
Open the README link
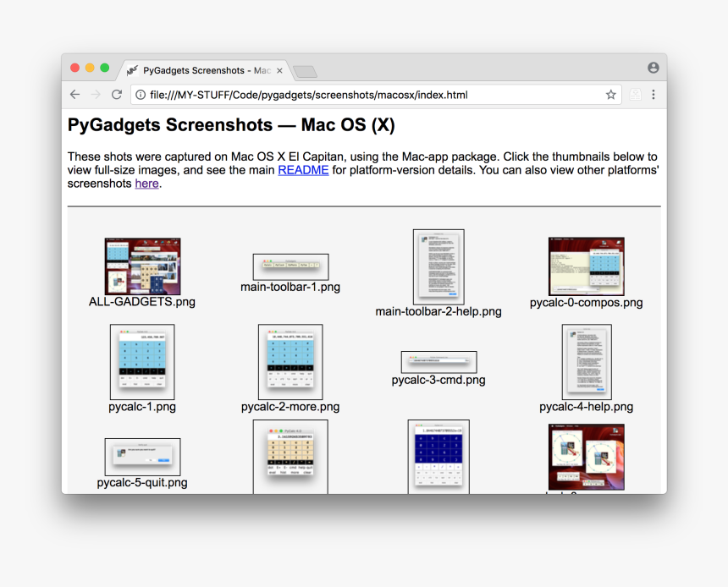[303, 170]
